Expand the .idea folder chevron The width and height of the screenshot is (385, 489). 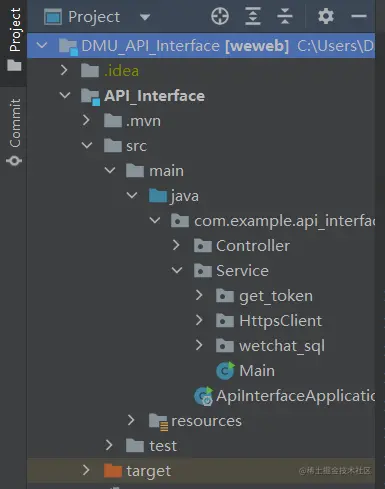(64, 70)
